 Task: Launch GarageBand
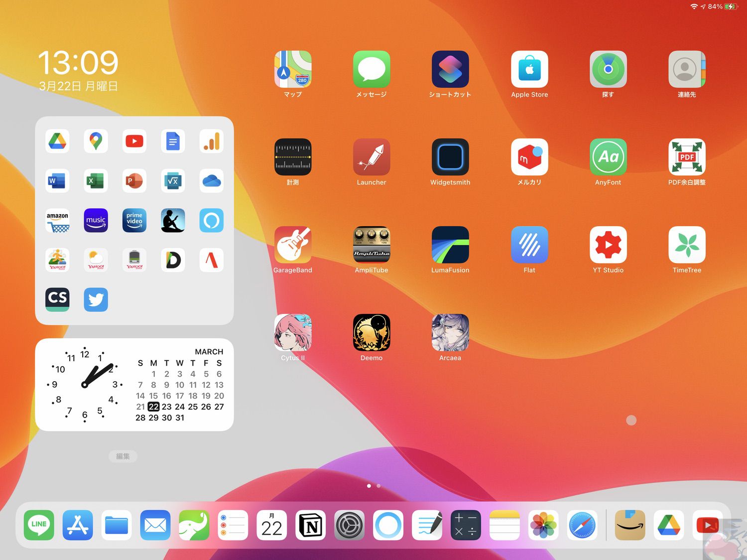click(x=293, y=245)
